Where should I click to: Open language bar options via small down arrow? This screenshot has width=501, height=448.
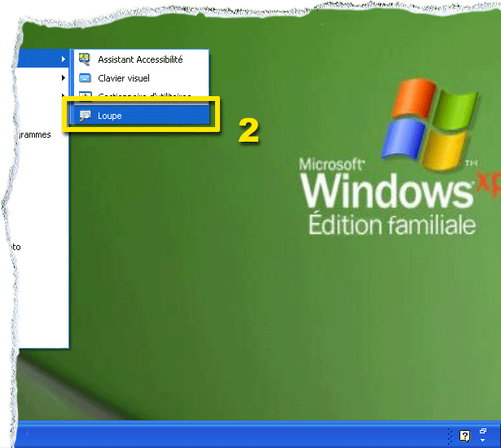coord(483,441)
